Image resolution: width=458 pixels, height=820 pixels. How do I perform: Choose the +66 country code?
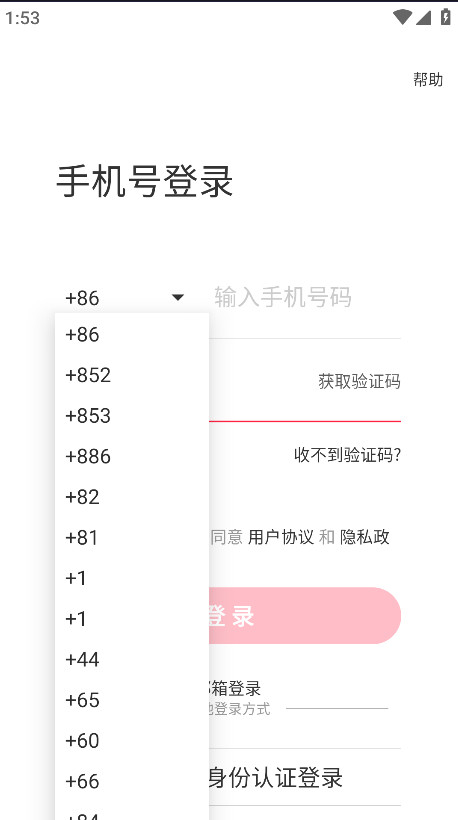[x=132, y=781]
